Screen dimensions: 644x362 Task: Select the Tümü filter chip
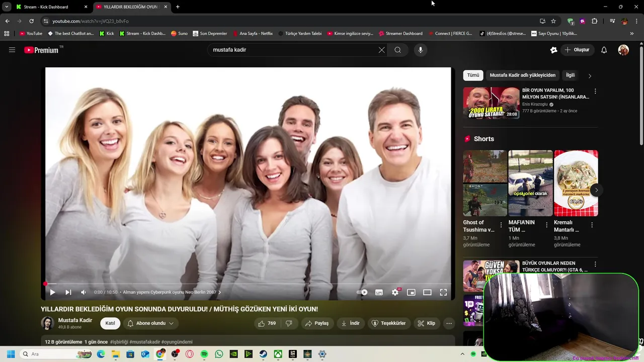tap(473, 75)
